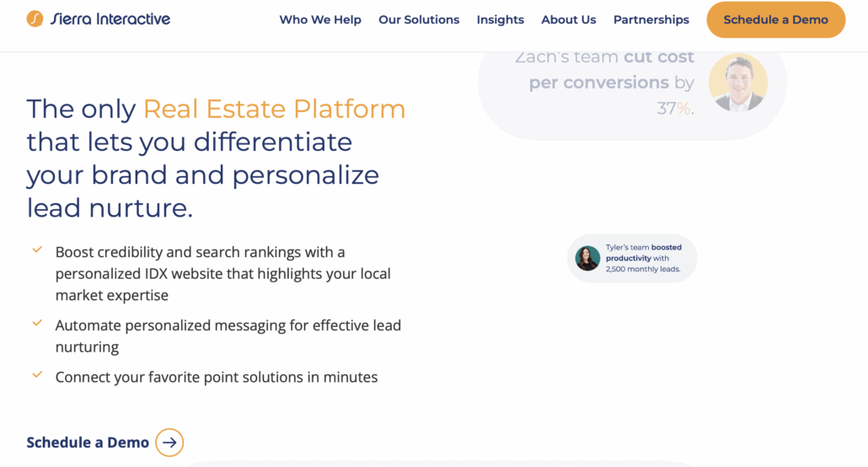This screenshot has width=868, height=467.
Task: Click the Tyler's team boosted productivity card
Action: [632, 258]
